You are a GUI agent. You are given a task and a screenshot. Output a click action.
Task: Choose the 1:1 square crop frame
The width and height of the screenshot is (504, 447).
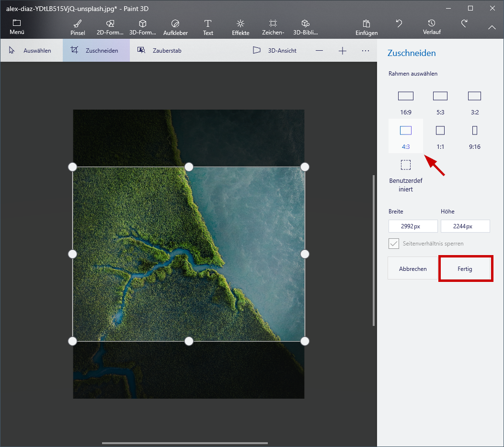(x=440, y=136)
